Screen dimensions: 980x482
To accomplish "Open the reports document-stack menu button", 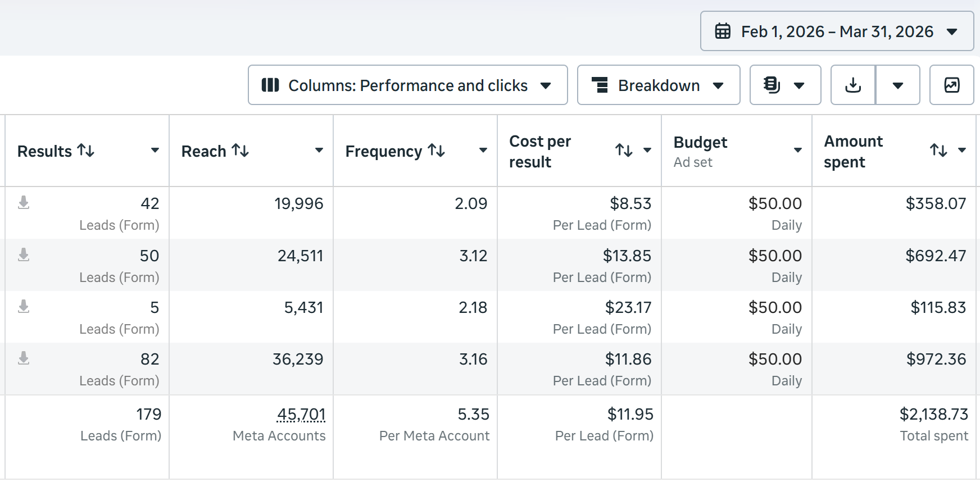I will 786,85.
